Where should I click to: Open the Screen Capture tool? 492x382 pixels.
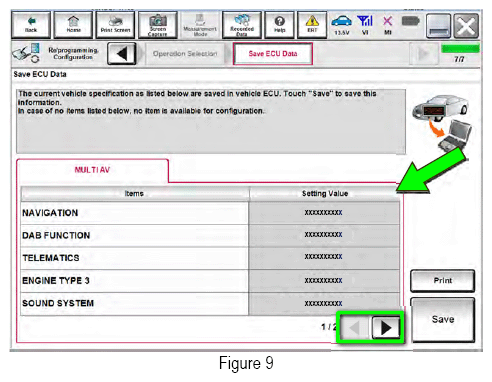coord(158,25)
